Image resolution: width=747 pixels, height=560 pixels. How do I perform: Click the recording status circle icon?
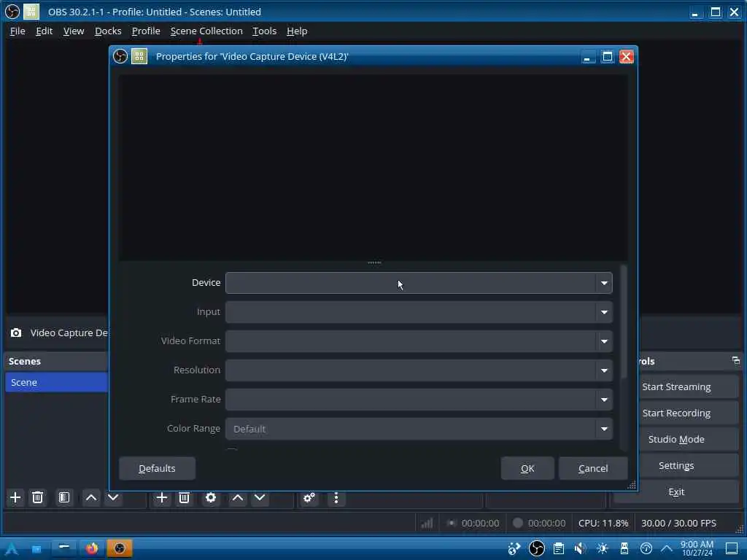click(x=518, y=523)
